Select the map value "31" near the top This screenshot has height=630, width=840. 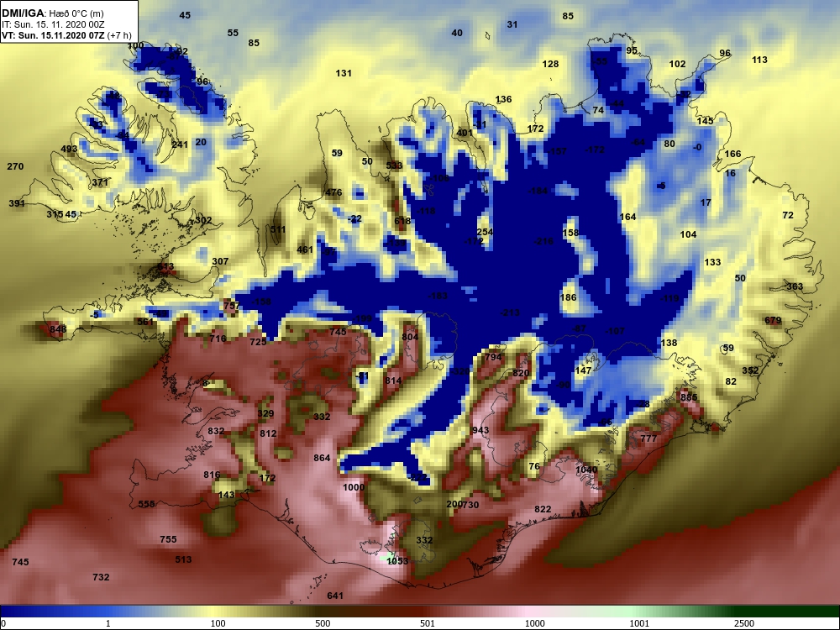[x=512, y=24]
